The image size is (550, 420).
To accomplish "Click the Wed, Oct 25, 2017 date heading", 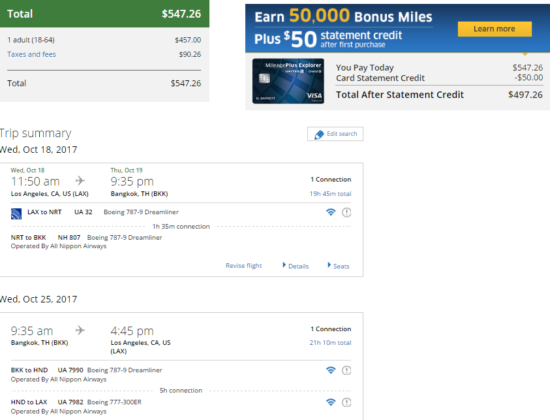I will [x=38, y=299].
